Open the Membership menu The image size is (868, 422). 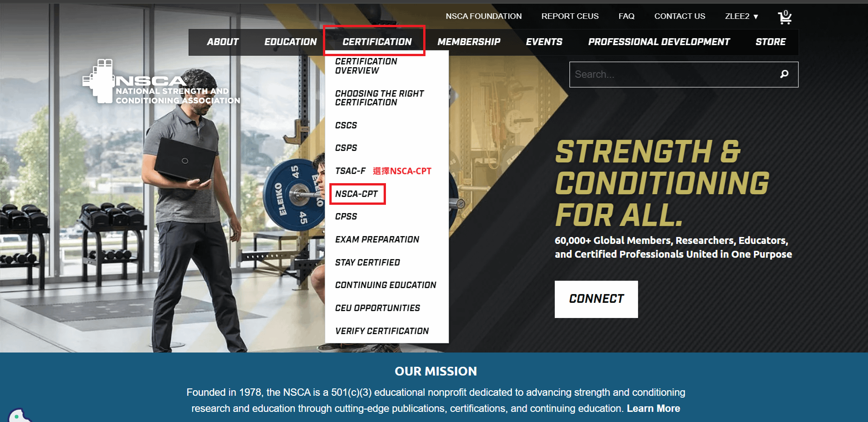click(x=469, y=42)
